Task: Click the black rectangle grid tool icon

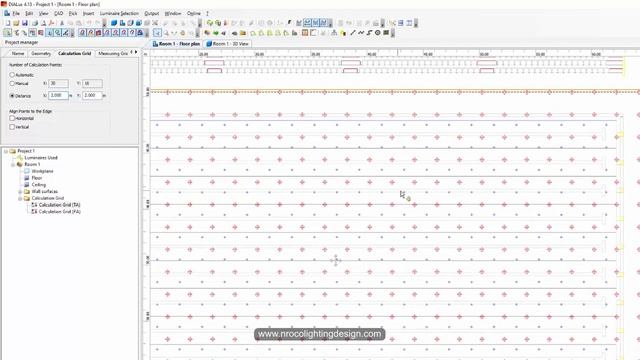Action: click(386, 33)
